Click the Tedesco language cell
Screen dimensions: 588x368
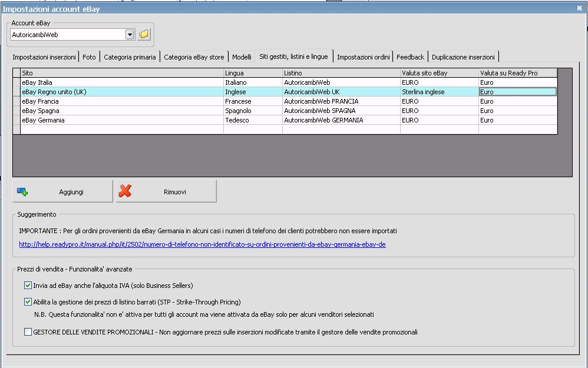253,120
